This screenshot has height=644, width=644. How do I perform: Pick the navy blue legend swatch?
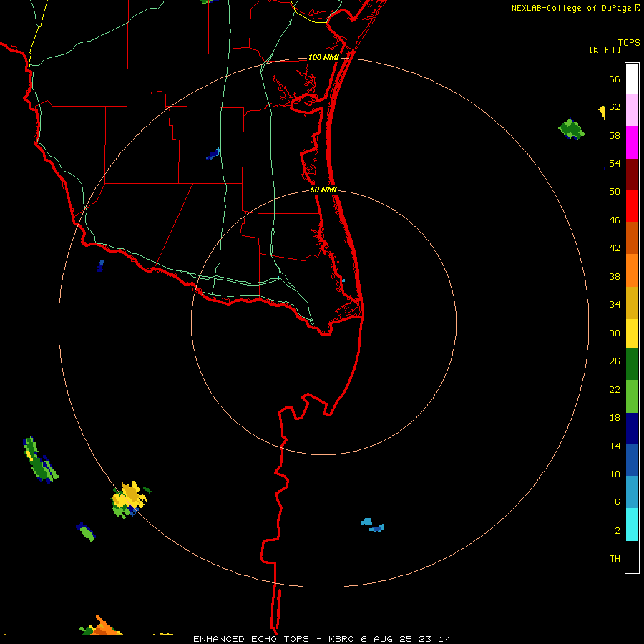pos(632,429)
